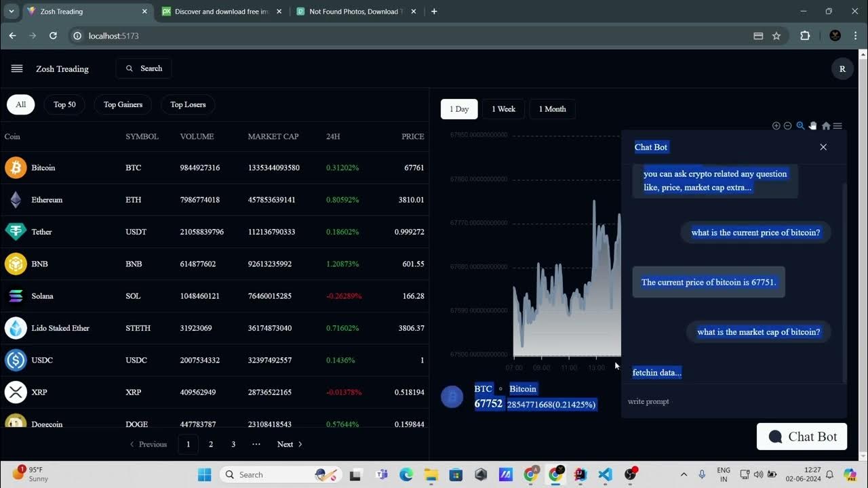Select the Top 50 filter
The height and width of the screenshot is (488, 868).
point(64,104)
